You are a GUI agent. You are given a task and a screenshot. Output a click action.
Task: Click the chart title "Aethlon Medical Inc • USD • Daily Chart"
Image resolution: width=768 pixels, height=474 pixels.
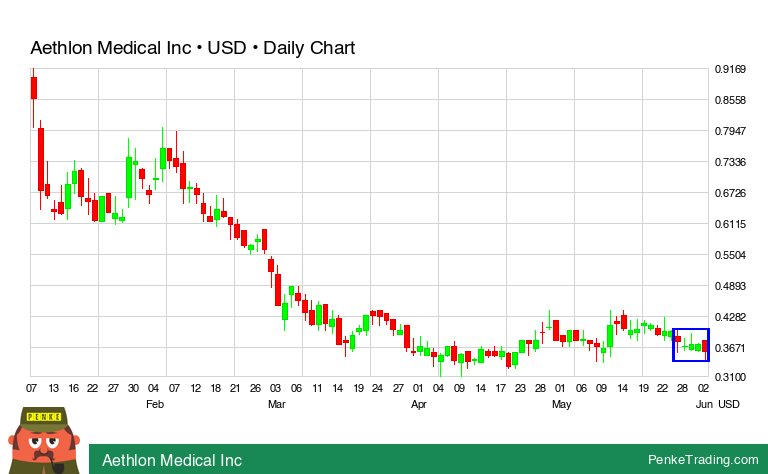pyautogui.click(x=192, y=48)
